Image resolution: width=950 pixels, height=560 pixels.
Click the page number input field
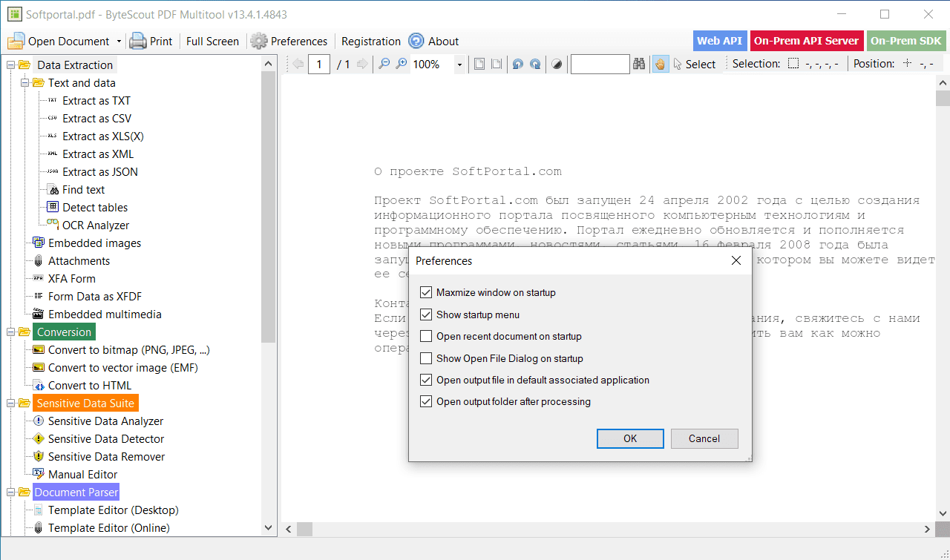point(319,65)
